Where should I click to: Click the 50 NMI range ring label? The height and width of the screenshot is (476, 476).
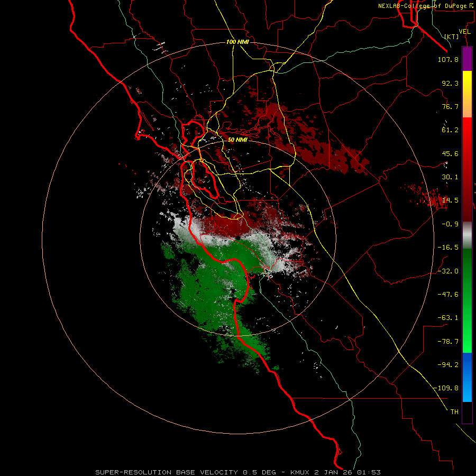pos(237,140)
